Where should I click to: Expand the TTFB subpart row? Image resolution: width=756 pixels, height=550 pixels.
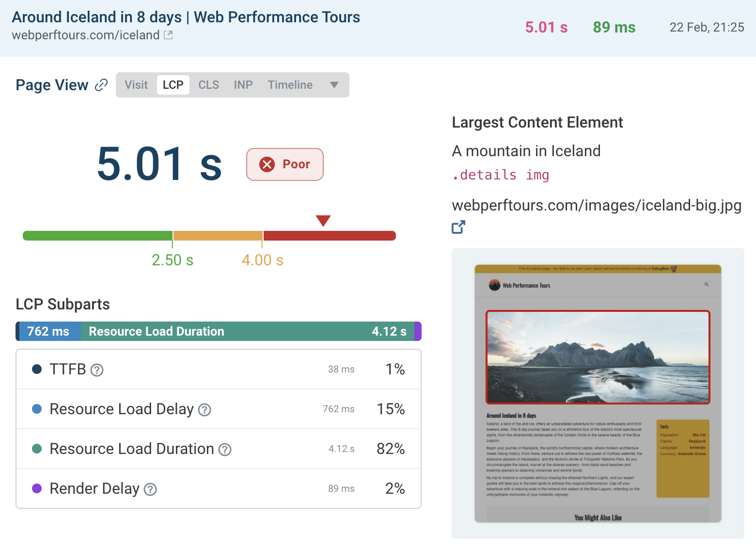pos(218,369)
